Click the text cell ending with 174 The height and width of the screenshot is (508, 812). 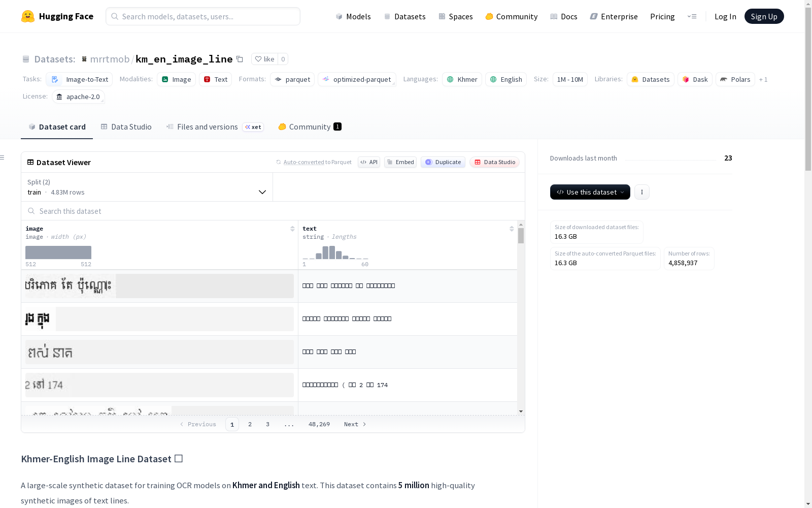click(408, 385)
